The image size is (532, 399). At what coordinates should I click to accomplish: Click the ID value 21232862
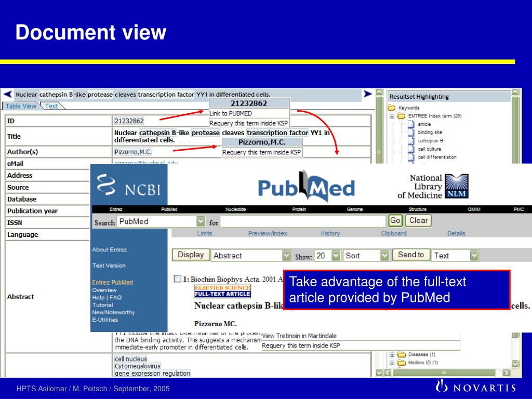pyautogui.click(x=129, y=121)
